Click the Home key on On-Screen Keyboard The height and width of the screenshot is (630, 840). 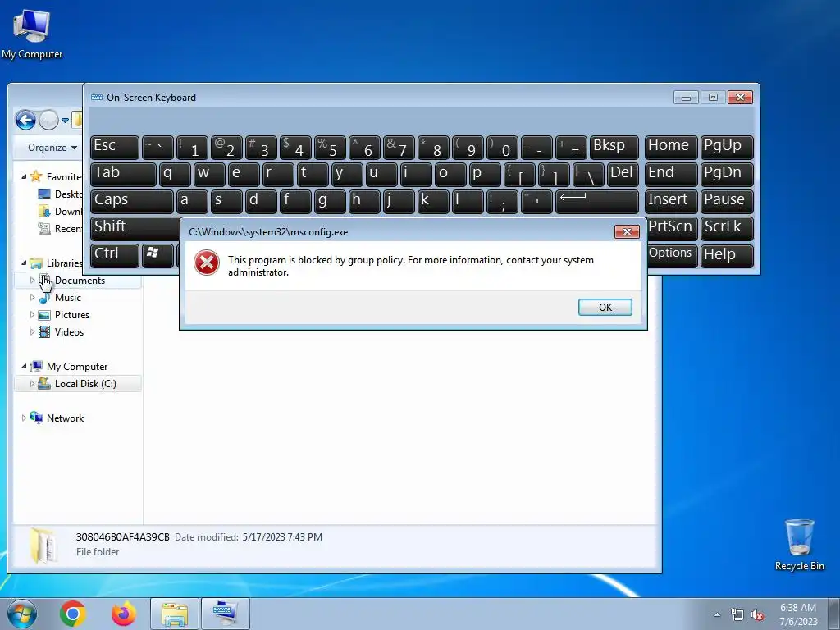pos(671,147)
